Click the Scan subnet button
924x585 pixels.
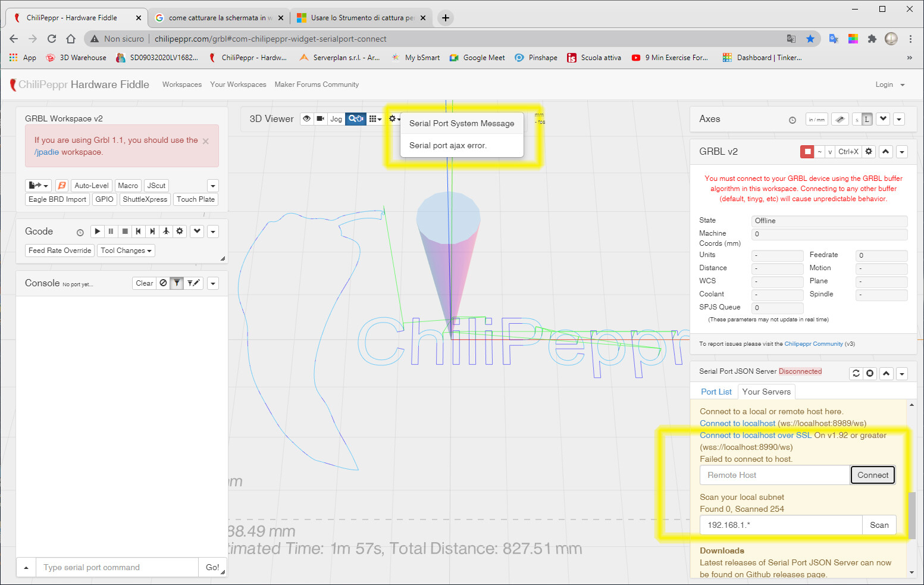(879, 525)
